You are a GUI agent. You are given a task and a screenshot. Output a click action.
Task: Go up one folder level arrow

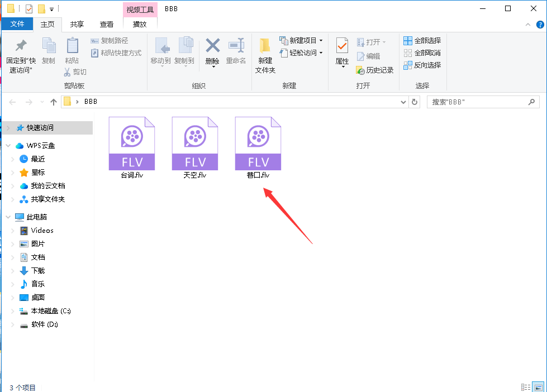pos(54,102)
